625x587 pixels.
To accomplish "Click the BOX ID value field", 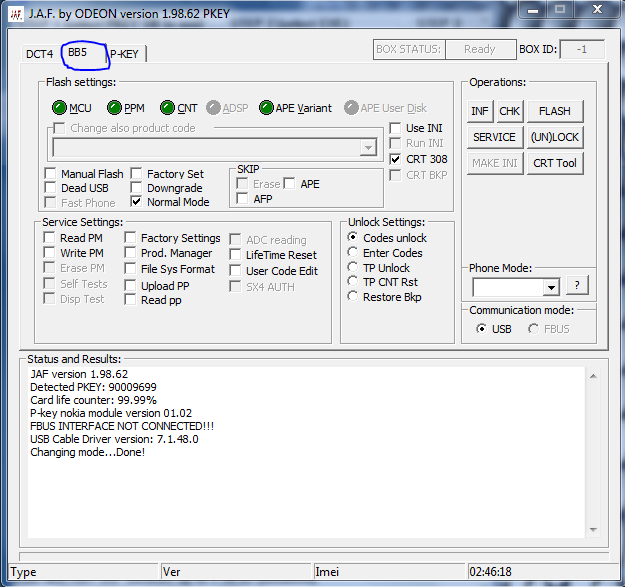I will [582, 49].
